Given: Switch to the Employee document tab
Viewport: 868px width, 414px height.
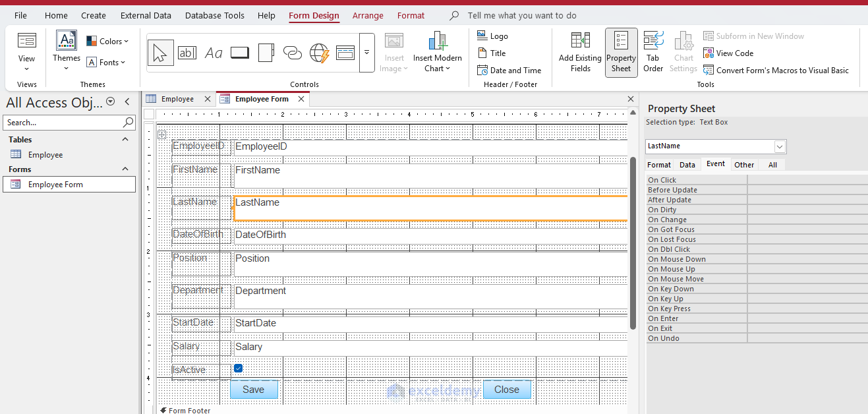Looking at the screenshot, I should [x=177, y=99].
